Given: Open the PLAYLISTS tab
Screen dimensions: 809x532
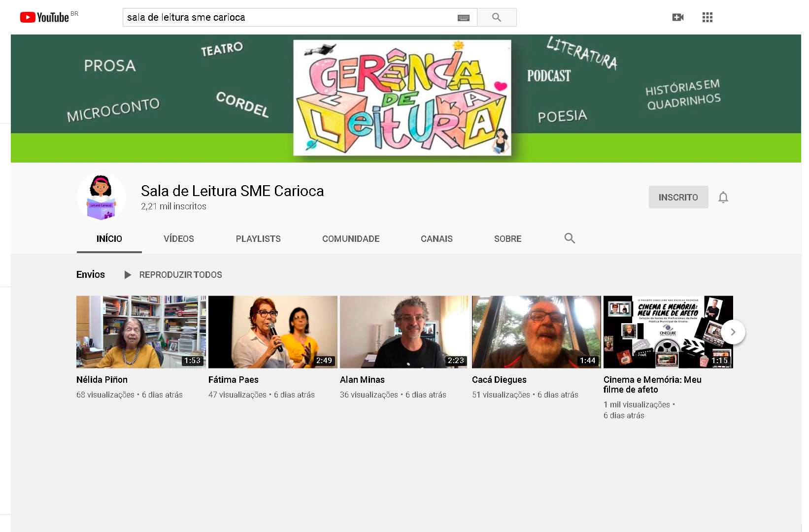Looking at the screenshot, I should click(258, 239).
